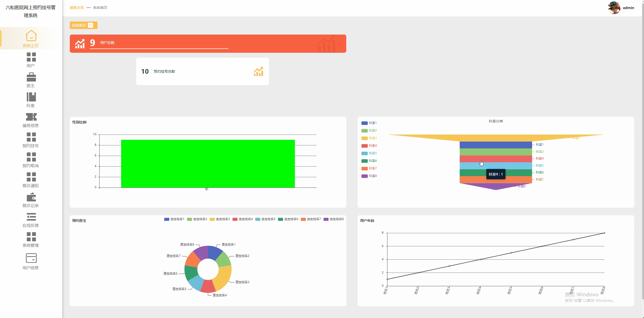The width and height of the screenshot is (644, 318).
Task: Open the 就诊记录 wallet icon
Action: (31, 197)
